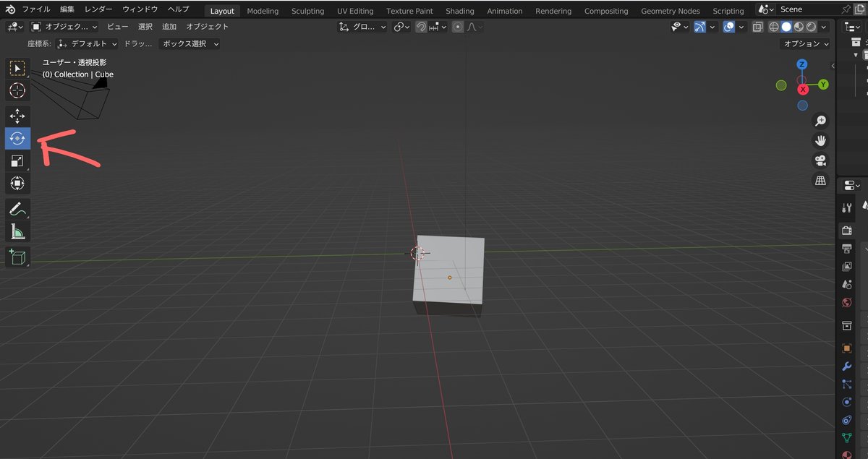Open the Output properties tab
868x459 pixels.
(847, 249)
